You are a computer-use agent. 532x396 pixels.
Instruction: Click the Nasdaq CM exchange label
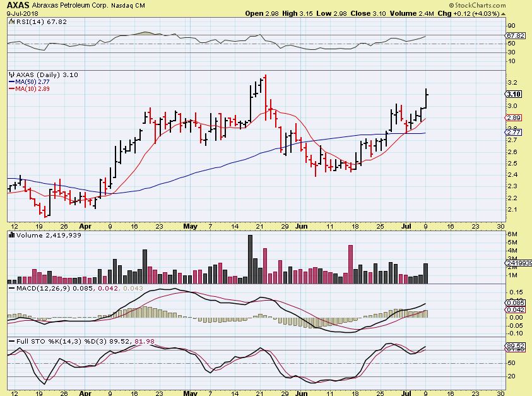tap(128, 6)
